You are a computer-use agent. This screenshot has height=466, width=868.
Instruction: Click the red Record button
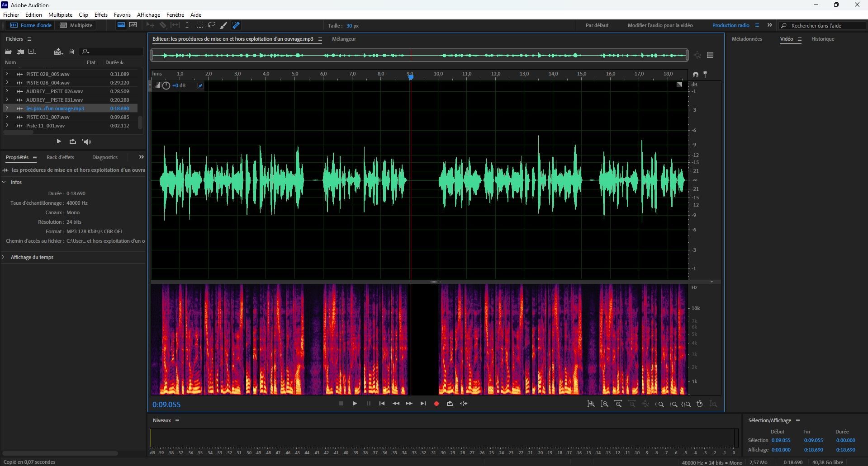click(436, 404)
